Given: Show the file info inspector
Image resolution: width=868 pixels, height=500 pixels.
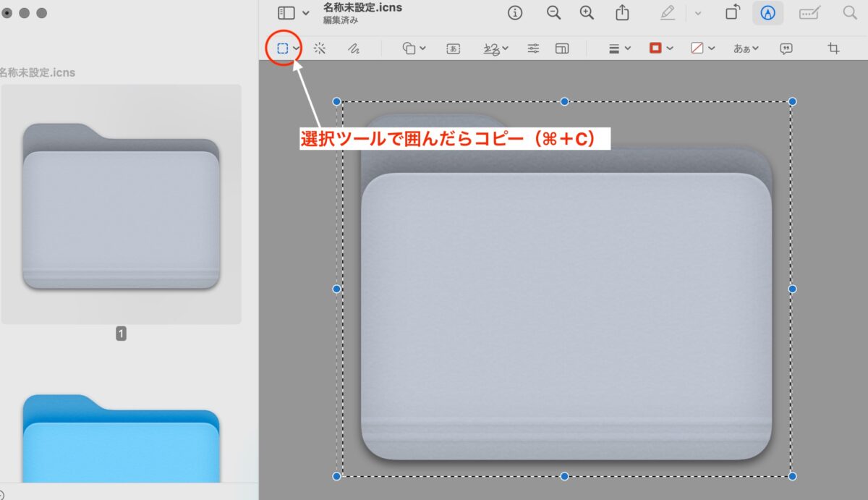Looking at the screenshot, I should [x=515, y=13].
